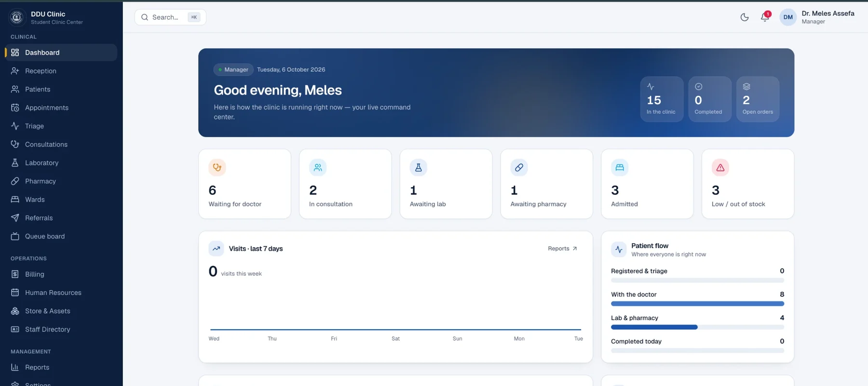Open Store & Assets

pyautogui.click(x=61, y=311)
